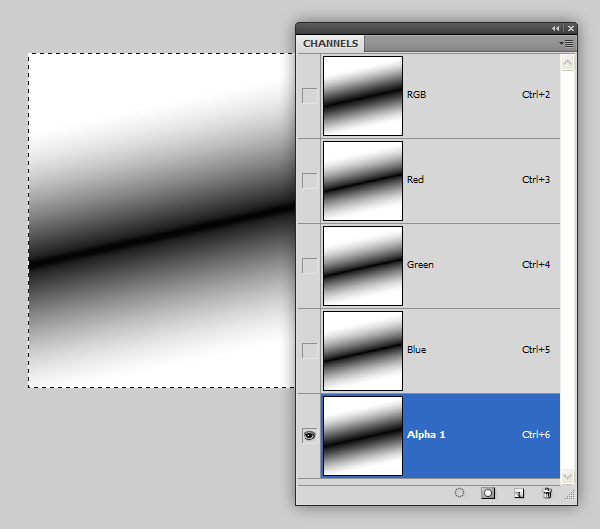Click the Ctrl+2 shortcut text

536,95
